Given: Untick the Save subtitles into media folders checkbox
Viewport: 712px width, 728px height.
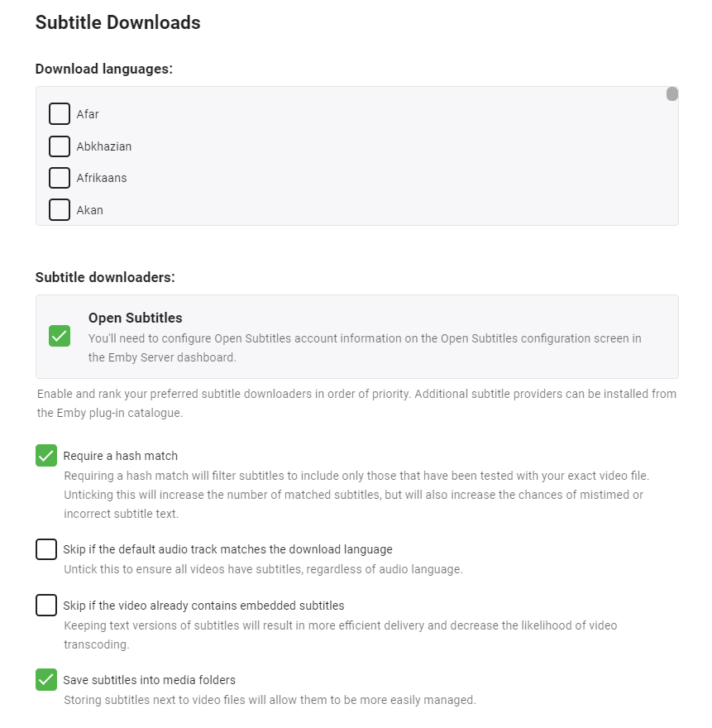Looking at the screenshot, I should point(46,680).
